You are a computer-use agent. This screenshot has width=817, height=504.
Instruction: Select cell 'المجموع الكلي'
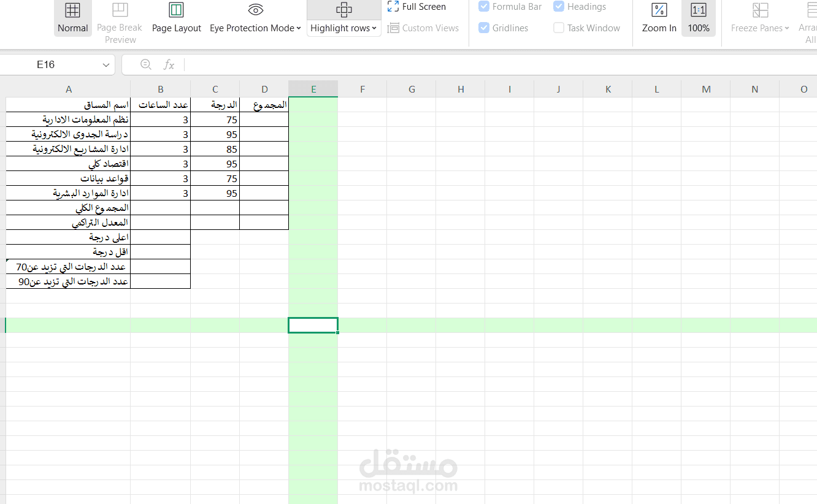coord(68,208)
